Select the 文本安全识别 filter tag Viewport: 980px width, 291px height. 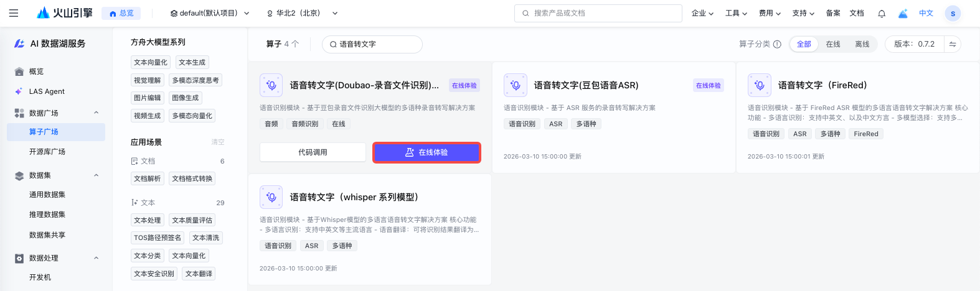(154, 274)
